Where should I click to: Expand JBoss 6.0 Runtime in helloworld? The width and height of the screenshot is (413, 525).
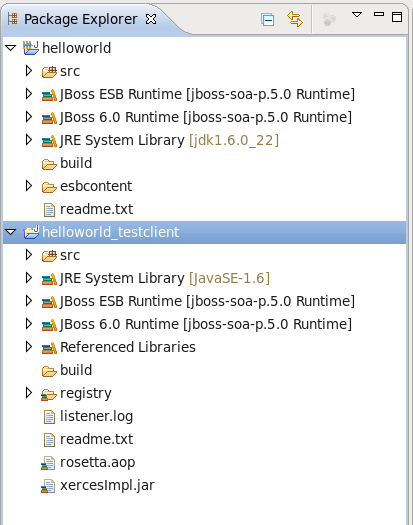29,117
